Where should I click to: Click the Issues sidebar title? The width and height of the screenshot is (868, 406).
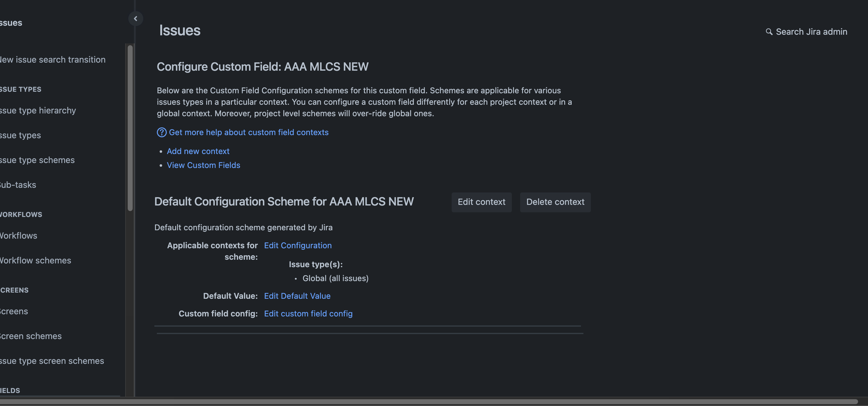[11, 23]
